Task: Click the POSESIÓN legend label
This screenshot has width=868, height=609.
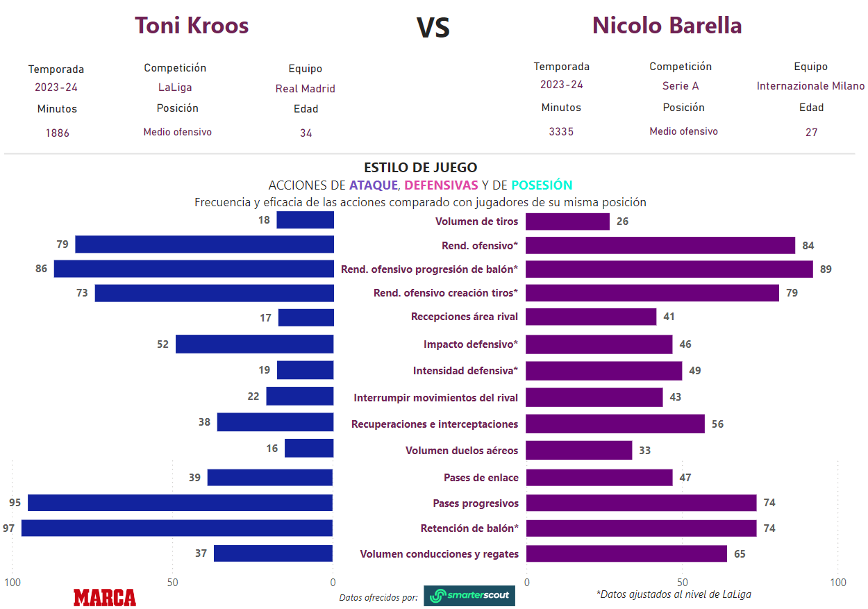Action: point(542,185)
